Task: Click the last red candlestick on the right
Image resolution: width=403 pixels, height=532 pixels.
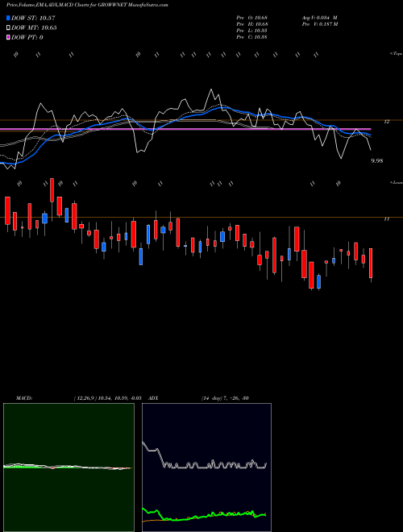Action: [x=371, y=264]
